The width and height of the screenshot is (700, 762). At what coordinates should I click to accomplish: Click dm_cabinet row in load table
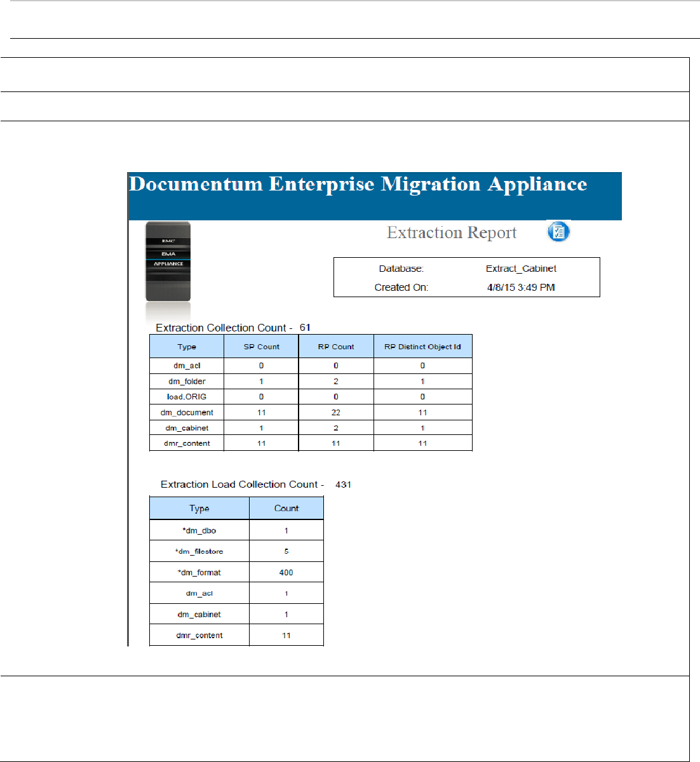pos(236,614)
